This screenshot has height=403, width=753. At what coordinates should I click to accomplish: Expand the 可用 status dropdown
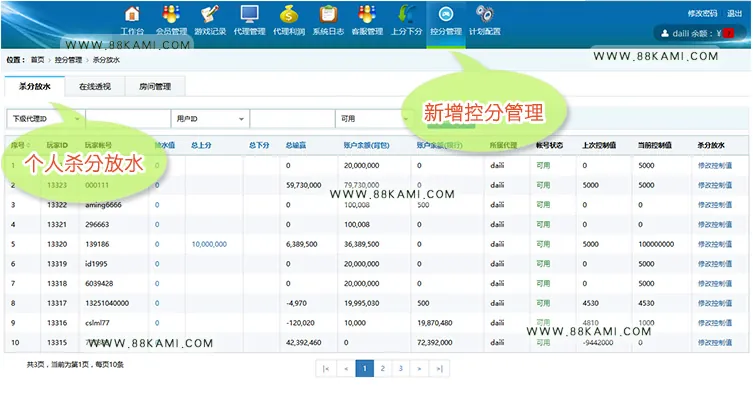[374, 119]
